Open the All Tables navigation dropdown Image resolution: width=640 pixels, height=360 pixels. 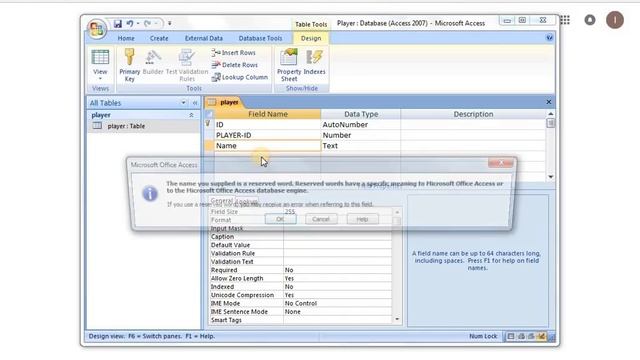183,103
